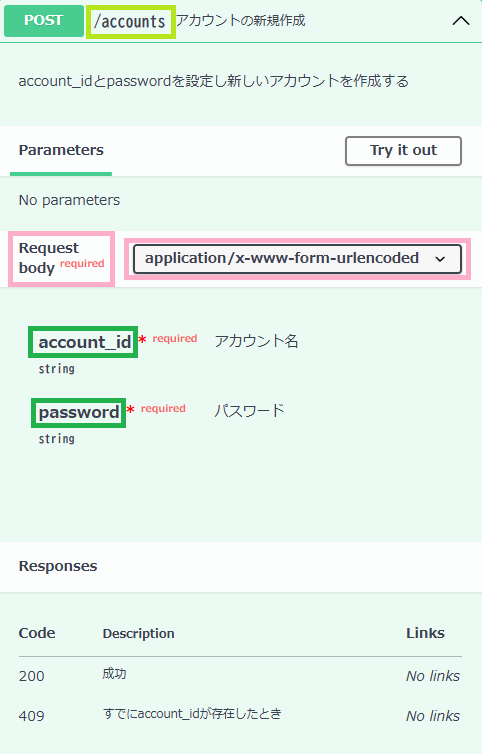Click the Responses section heading
The image size is (482, 754).
(x=58, y=566)
